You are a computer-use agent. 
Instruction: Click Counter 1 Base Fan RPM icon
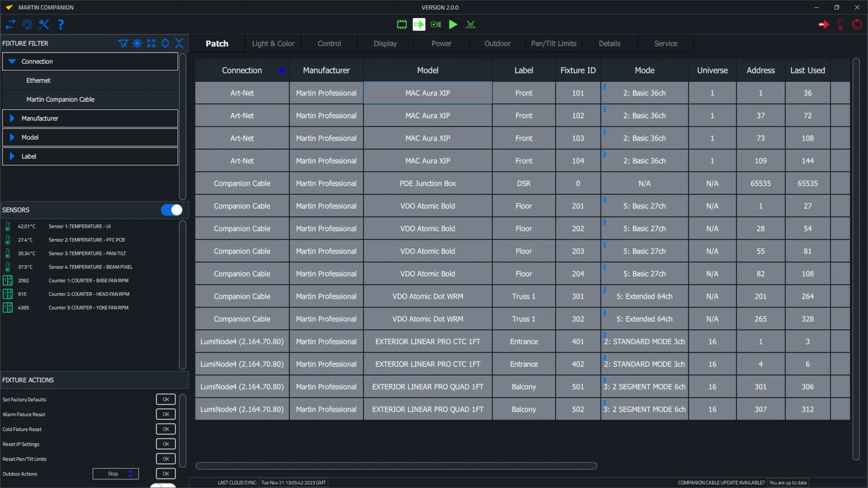(8, 280)
